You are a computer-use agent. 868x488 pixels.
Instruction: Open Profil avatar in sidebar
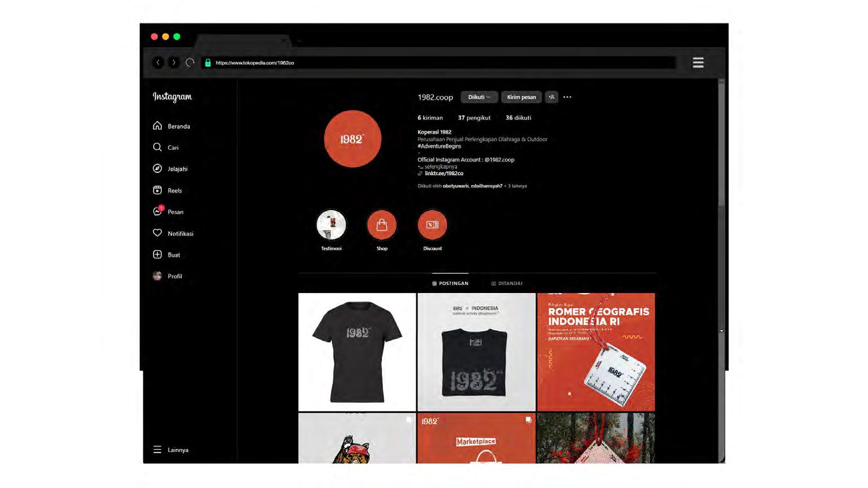click(x=157, y=276)
